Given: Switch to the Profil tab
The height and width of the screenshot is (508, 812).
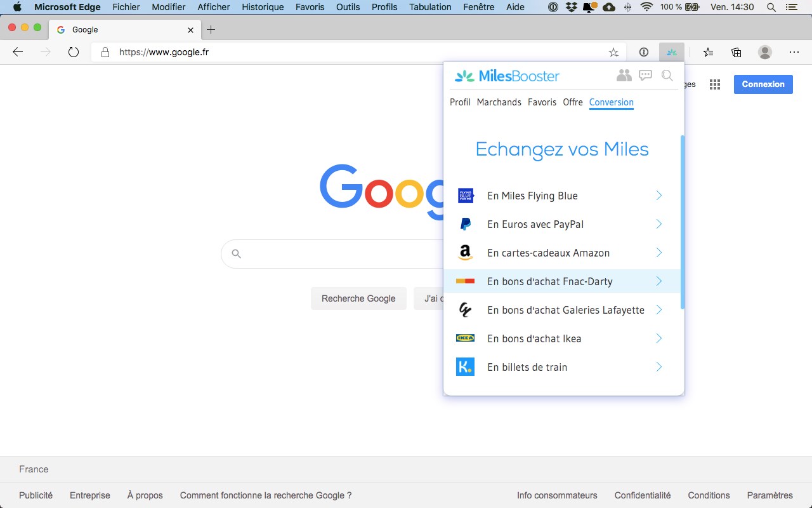Looking at the screenshot, I should (460, 102).
